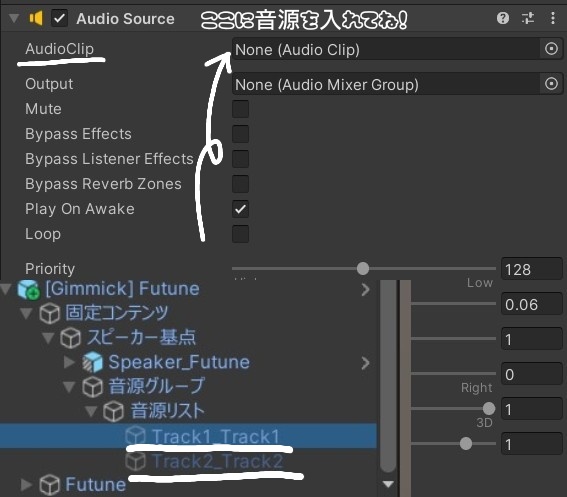The height and width of the screenshot is (497, 567).
Task: Click the None (Audio Mixer Group) field
Action: coord(385,84)
